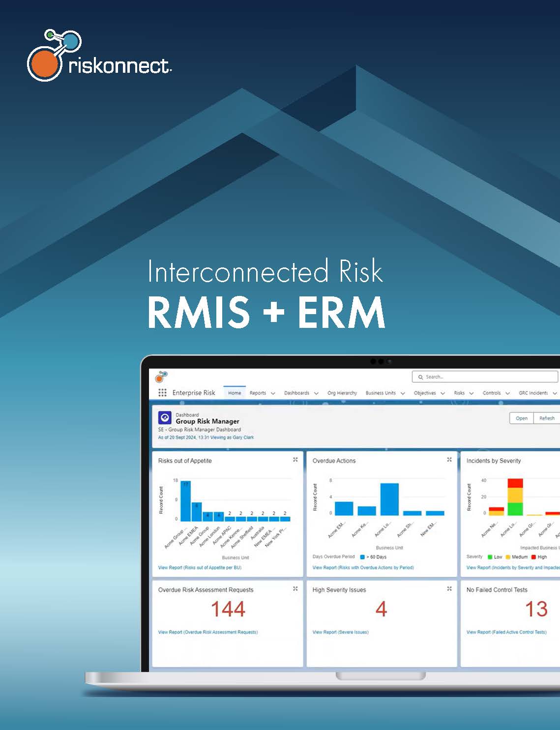Image resolution: width=560 pixels, height=730 pixels.
Task: Expand the High Severity Issues widget
Action: pyautogui.click(x=449, y=589)
